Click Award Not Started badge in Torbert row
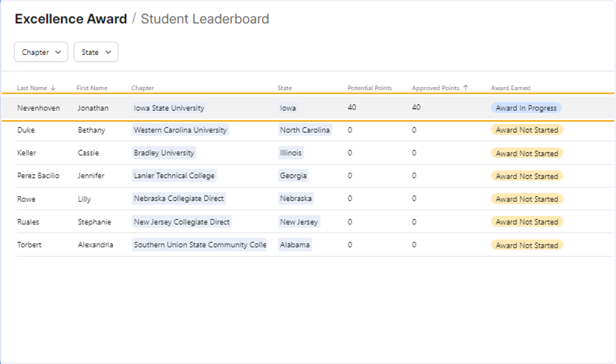Screen dimensions: 616x364 click(527, 244)
